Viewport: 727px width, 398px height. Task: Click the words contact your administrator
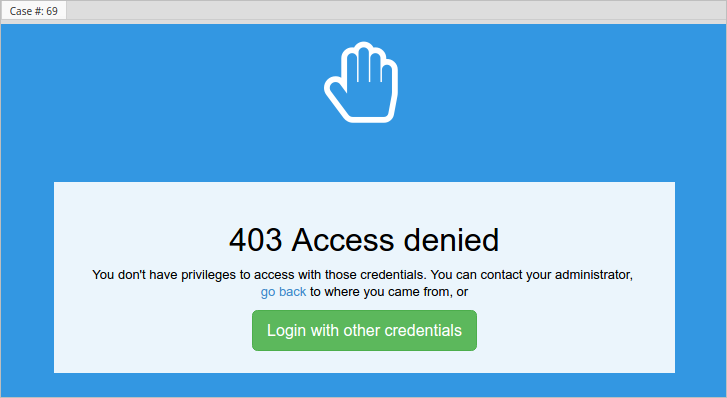tap(556, 275)
